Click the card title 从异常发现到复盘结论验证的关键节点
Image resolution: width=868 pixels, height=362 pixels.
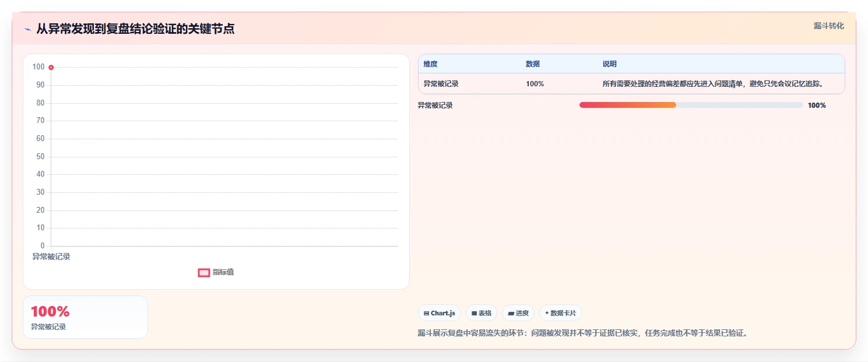tap(135, 29)
